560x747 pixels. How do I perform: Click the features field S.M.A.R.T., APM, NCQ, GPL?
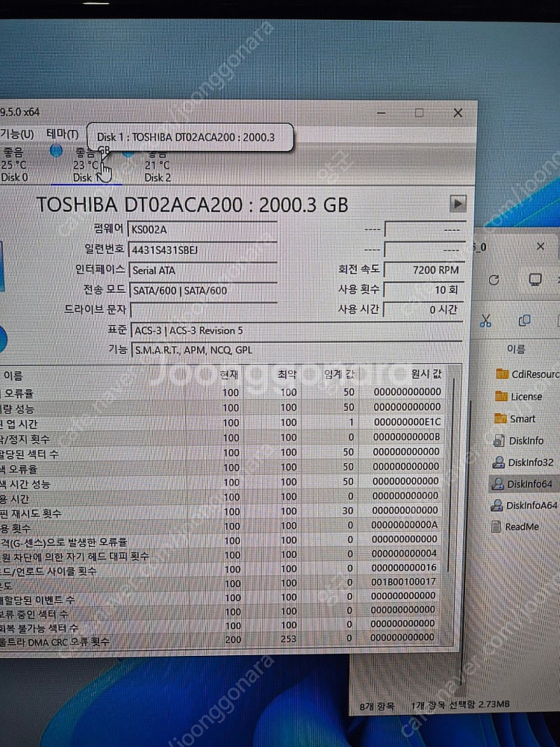pos(296,350)
